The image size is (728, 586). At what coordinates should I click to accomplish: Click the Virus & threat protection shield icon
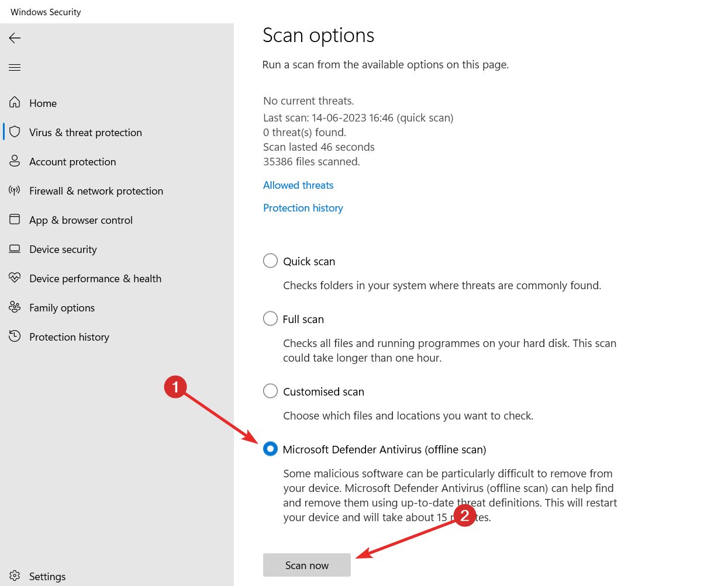click(x=15, y=131)
